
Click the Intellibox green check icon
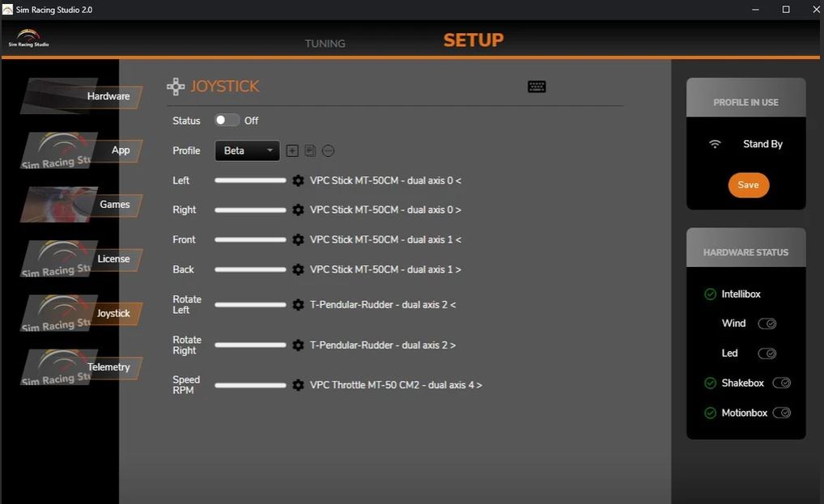[x=710, y=294]
